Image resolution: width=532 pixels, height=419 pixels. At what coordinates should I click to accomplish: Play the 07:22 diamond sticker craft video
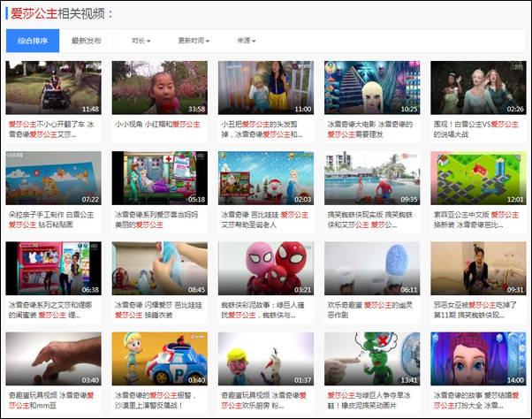(53, 178)
